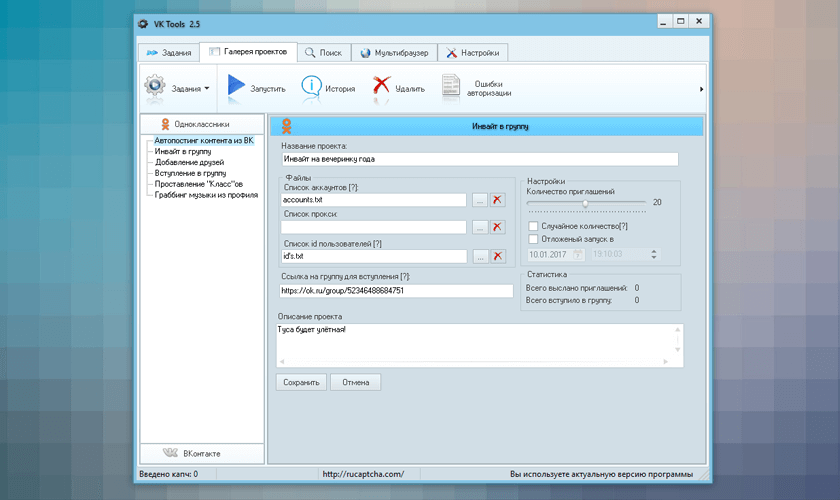Enable Отложеный запуск в checkbox
Viewport: 840px width, 500px height.
click(x=533, y=239)
